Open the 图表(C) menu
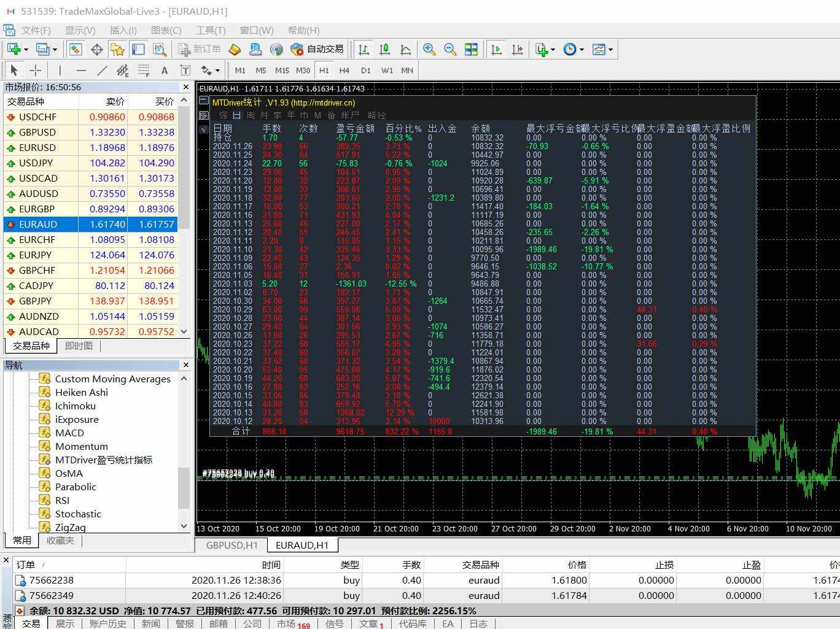840x629 pixels. (x=166, y=30)
